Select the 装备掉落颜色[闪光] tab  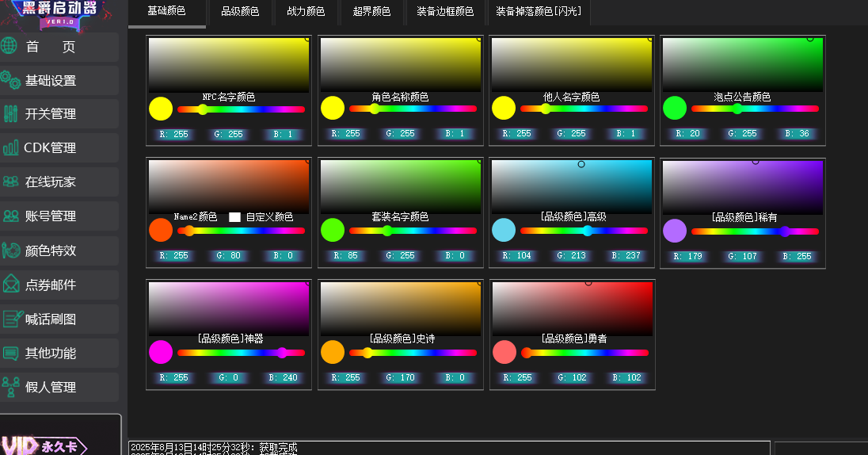tap(538, 12)
